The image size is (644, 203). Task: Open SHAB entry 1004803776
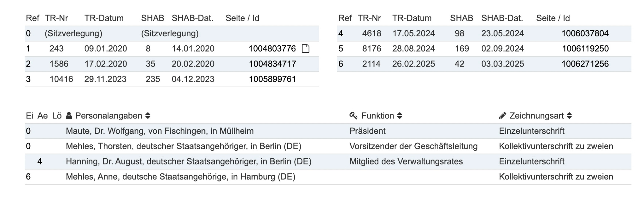(x=272, y=49)
